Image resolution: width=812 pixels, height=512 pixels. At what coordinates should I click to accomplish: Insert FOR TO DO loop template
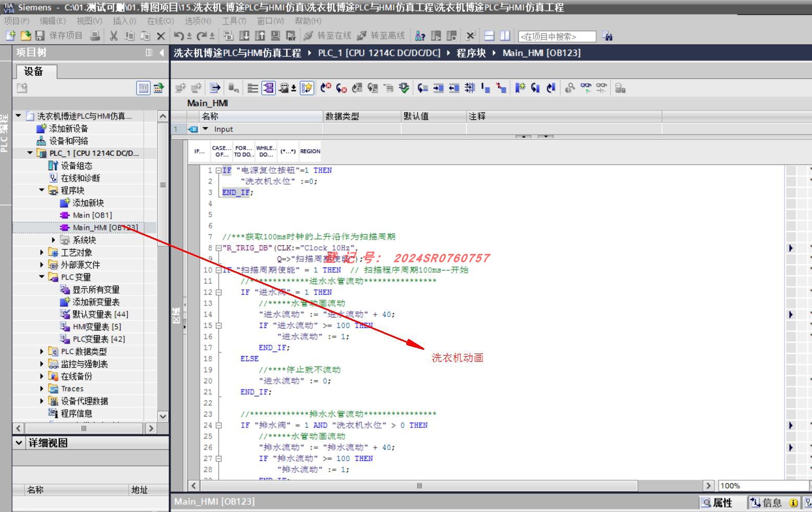pyautogui.click(x=244, y=151)
